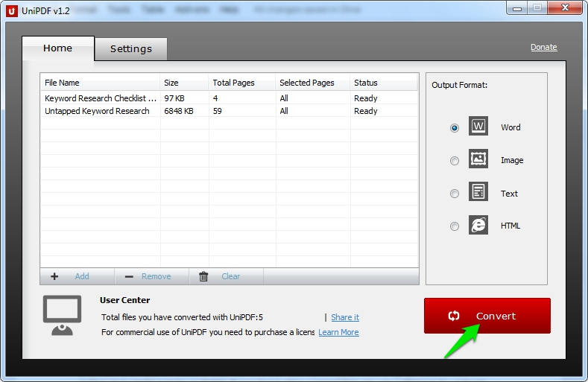Click the Clear label to empty list

point(230,276)
